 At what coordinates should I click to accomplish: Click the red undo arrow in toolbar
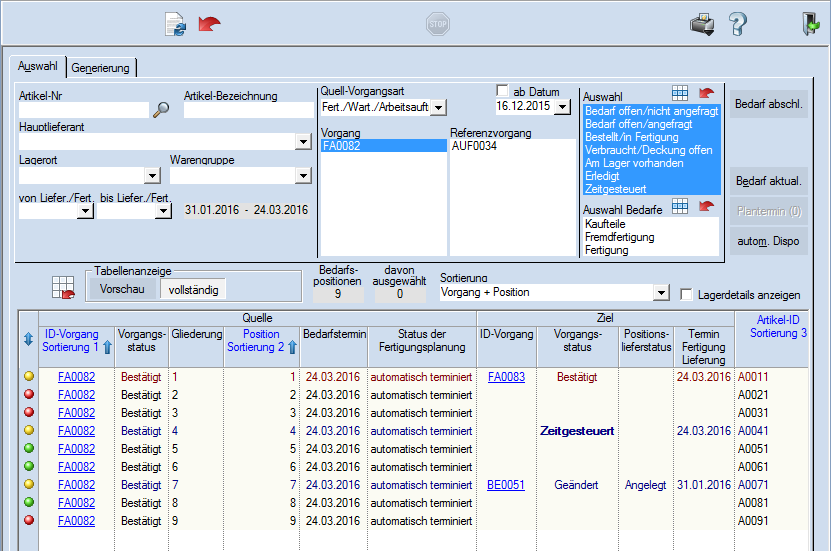210,25
